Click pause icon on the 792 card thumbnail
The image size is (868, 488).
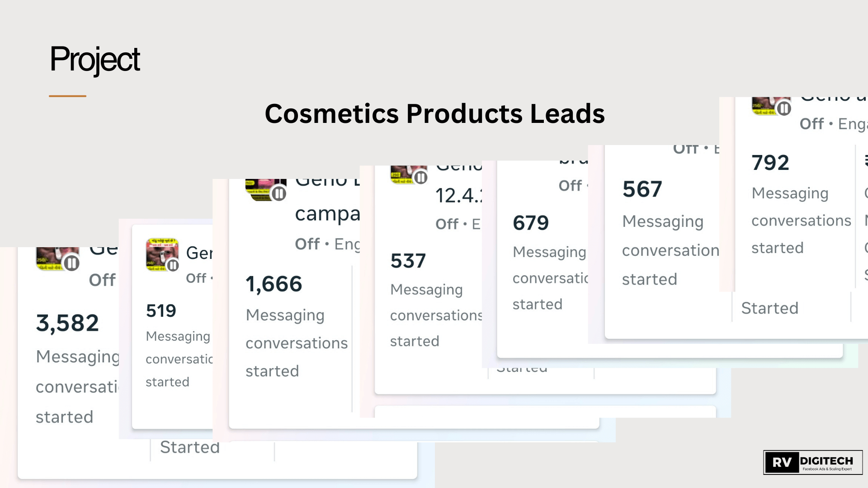tap(784, 108)
